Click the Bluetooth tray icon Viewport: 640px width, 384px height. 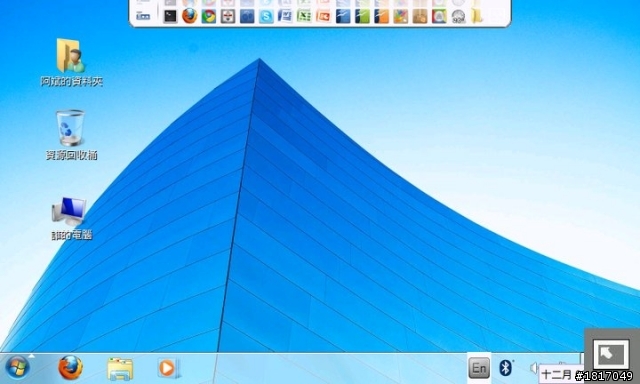[x=505, y=368]
